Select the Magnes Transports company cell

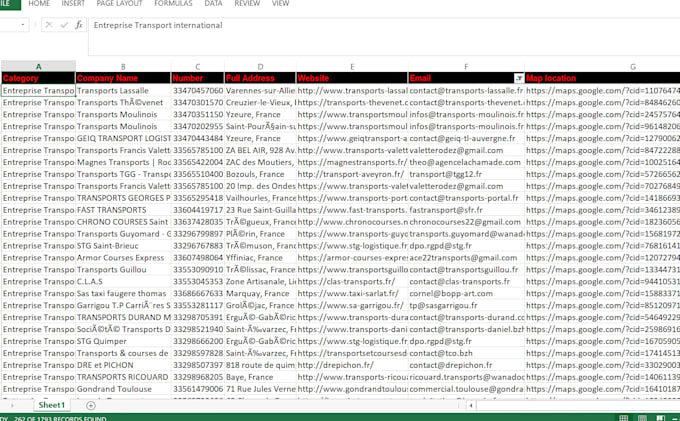point(123,162)
